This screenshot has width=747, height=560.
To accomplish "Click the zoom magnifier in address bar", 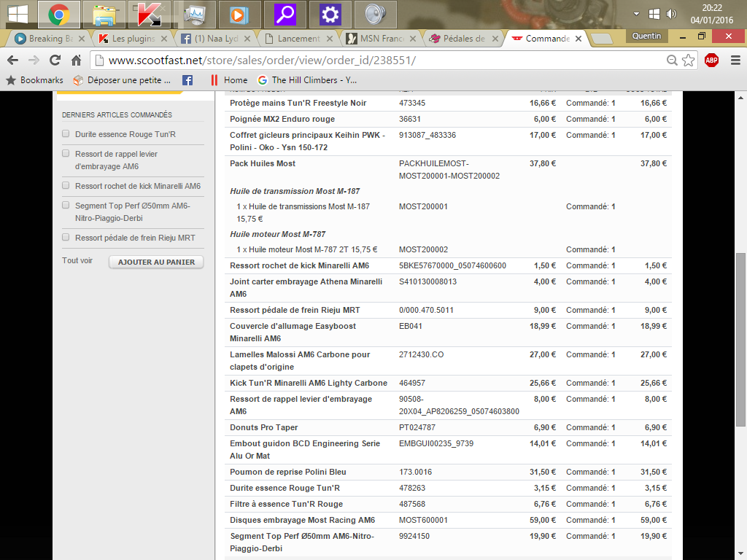I will [672, 60].
